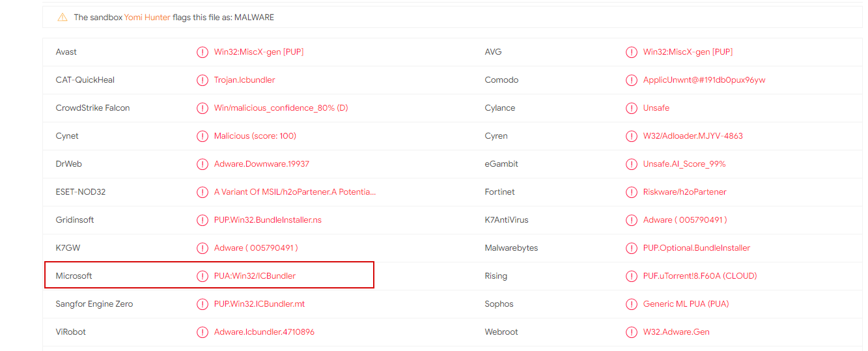Select the W32/Adloader.MJYV-4863 detection label
The image size is (868, 351).
click(693, 136)
